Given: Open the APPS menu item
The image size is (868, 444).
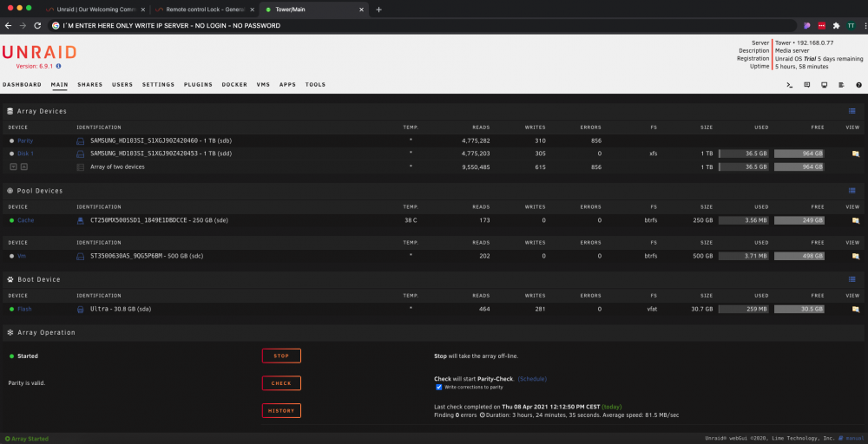Looking at the screenshot, I should 287,85.
